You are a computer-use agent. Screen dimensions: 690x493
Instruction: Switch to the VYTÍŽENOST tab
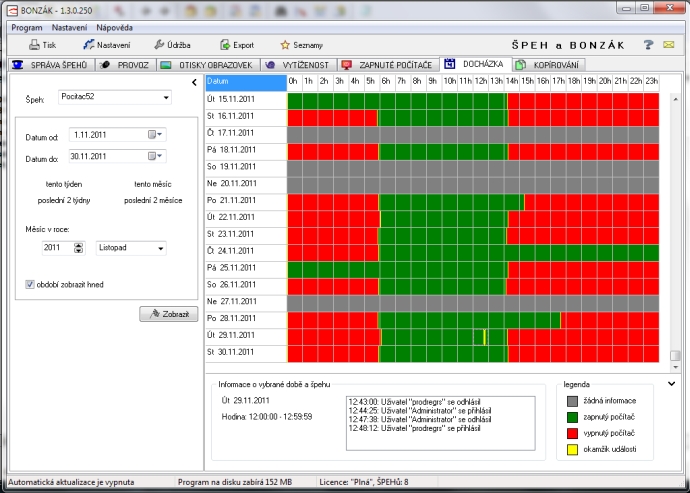[x=299, y=65]
